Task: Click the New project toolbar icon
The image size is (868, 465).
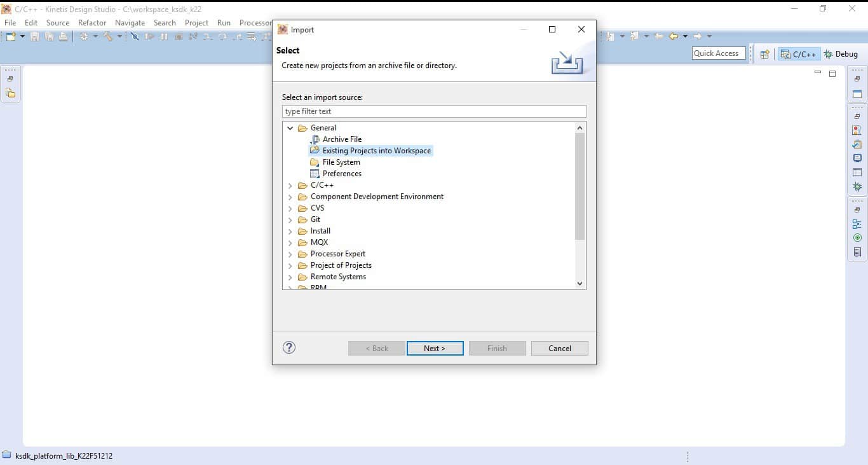Action: [11, 37]
